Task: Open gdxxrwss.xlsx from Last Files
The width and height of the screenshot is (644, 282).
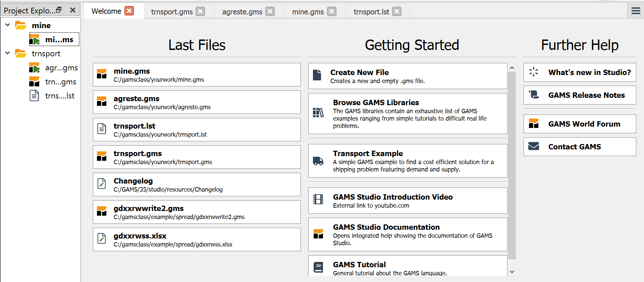Action: click(197, 239)
